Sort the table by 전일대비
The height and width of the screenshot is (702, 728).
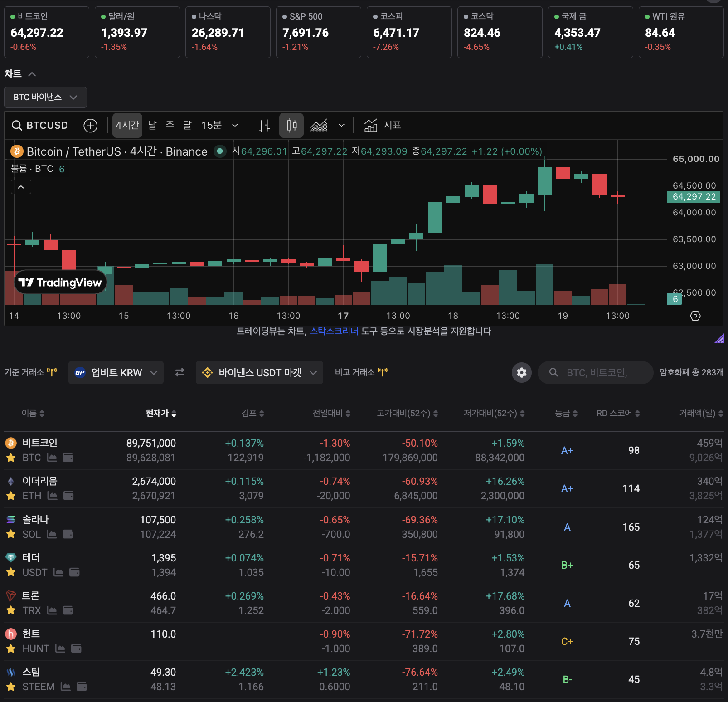pos(331,413)
